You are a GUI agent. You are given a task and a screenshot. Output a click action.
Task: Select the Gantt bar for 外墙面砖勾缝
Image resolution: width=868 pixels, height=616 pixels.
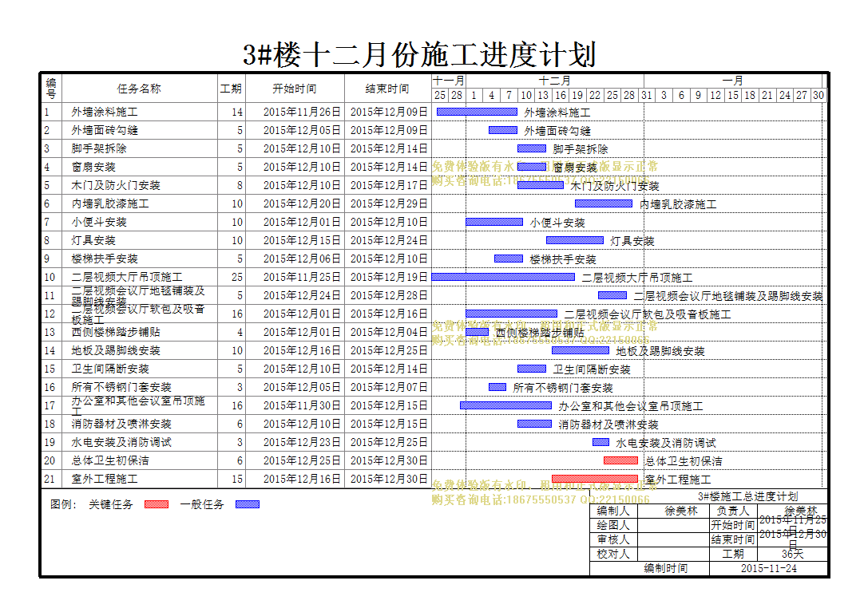[x=503, y=130]
